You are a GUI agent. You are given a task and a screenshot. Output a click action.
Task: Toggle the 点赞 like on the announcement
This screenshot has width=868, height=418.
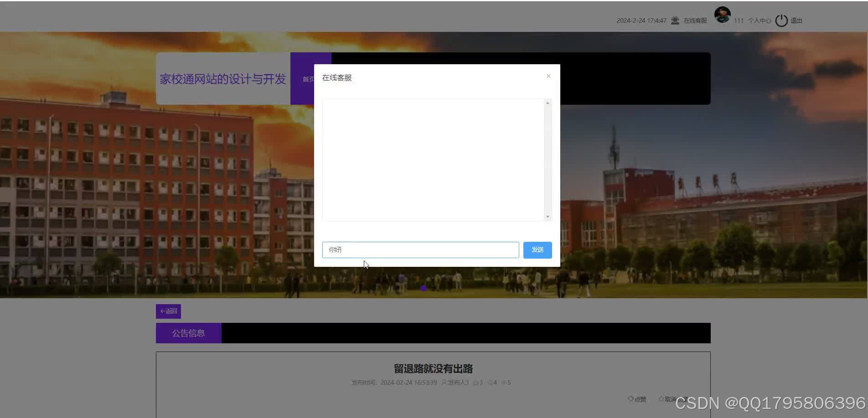coord(637,399)
